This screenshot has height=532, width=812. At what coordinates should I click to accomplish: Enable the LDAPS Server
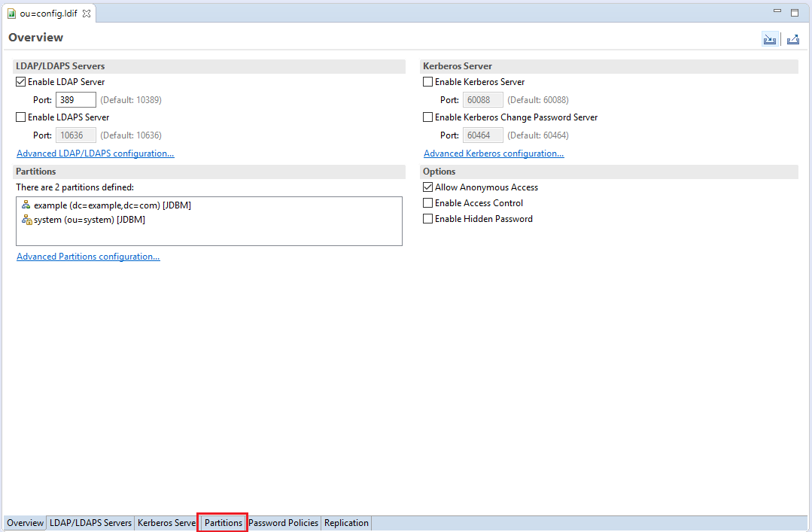tap(20, 117)
